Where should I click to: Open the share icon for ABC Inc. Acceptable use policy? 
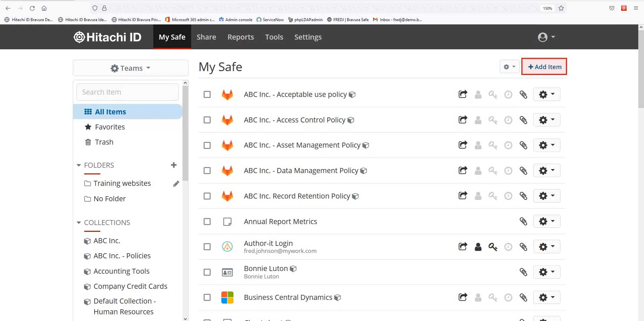coord(463,94)
